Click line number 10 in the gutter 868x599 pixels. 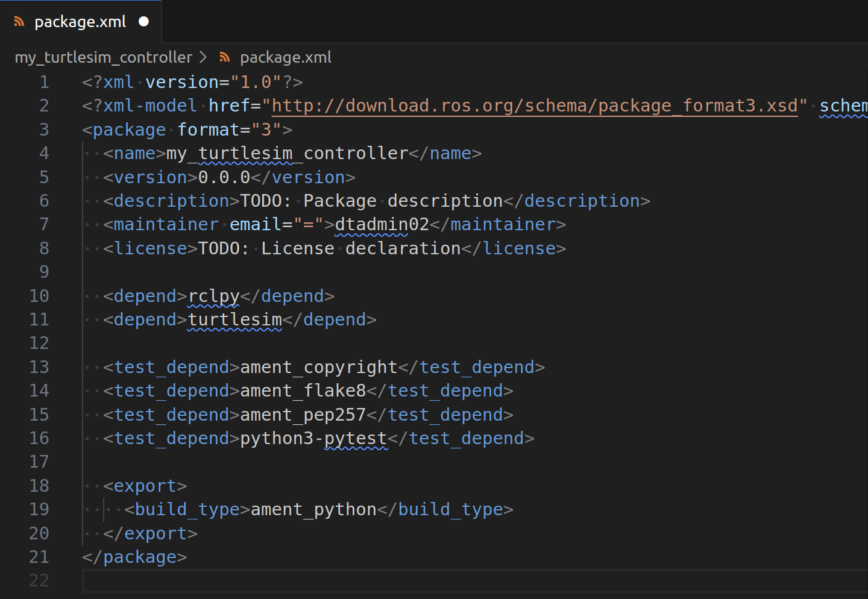[x=39, y=295]
